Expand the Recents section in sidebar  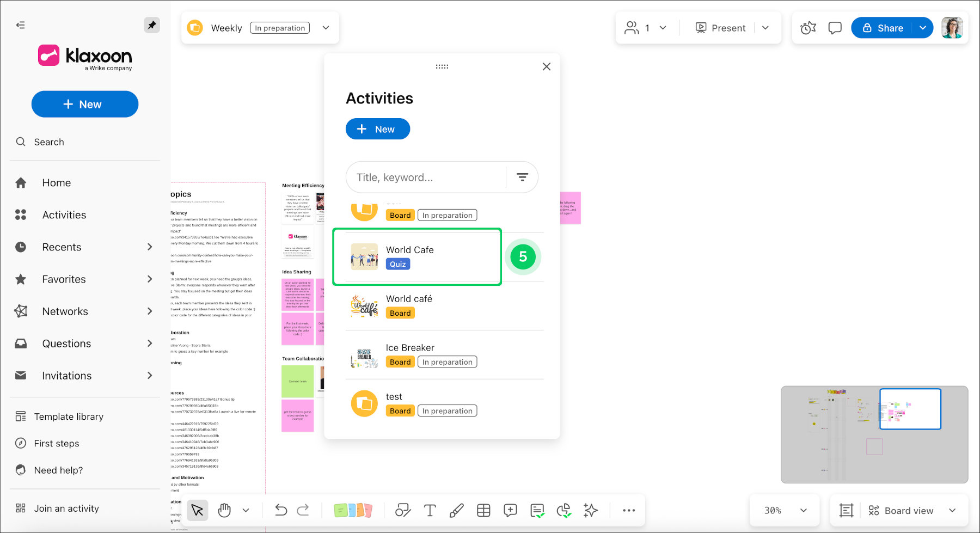[150, 247]
